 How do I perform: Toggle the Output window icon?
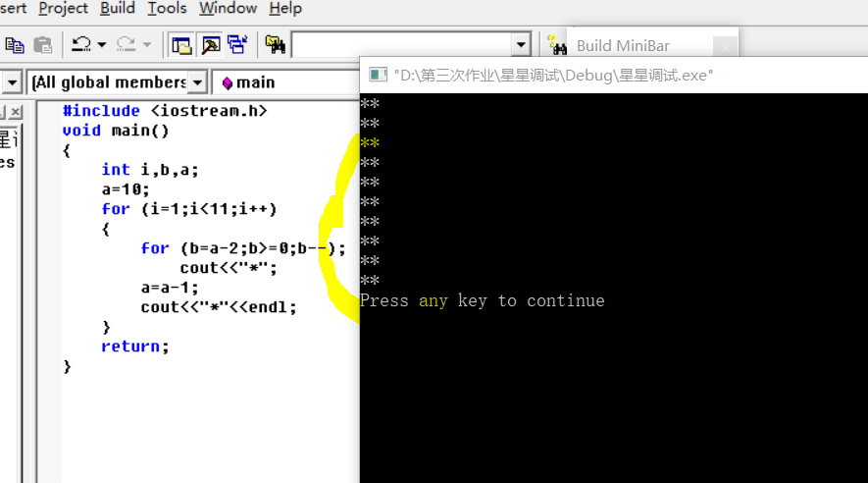(211, 45)
